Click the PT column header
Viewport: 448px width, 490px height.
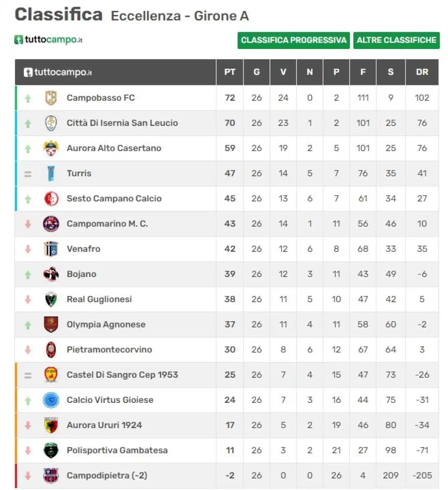click(230, 72)
